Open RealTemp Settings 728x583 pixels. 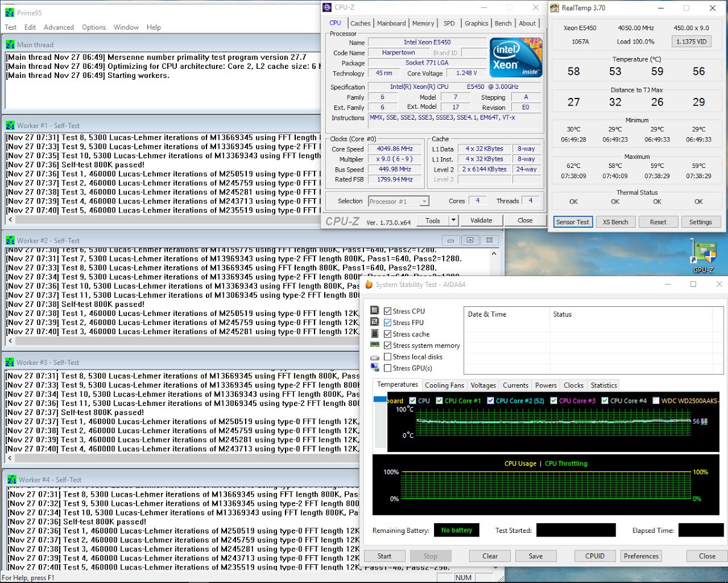click(x=700, y=222)
